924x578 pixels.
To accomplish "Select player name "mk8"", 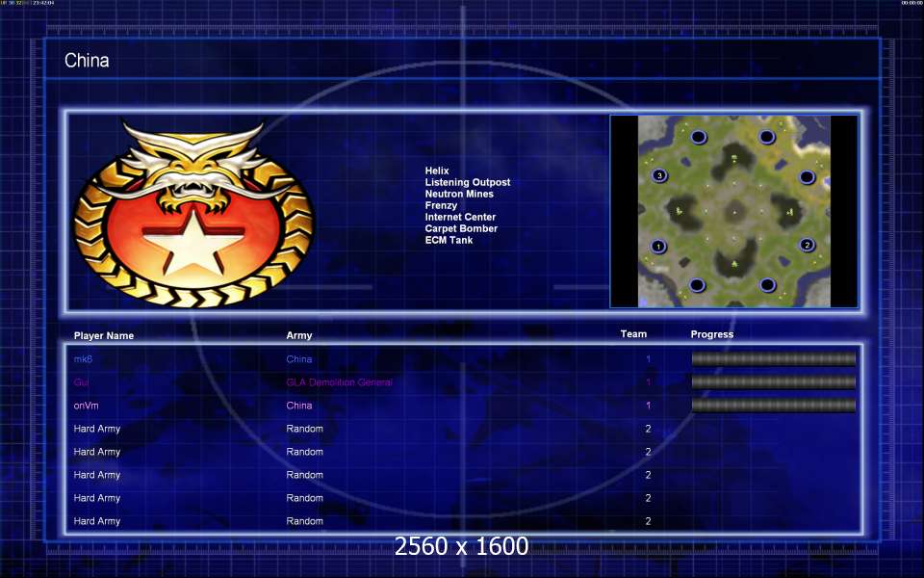I will [x=83, y=358].
